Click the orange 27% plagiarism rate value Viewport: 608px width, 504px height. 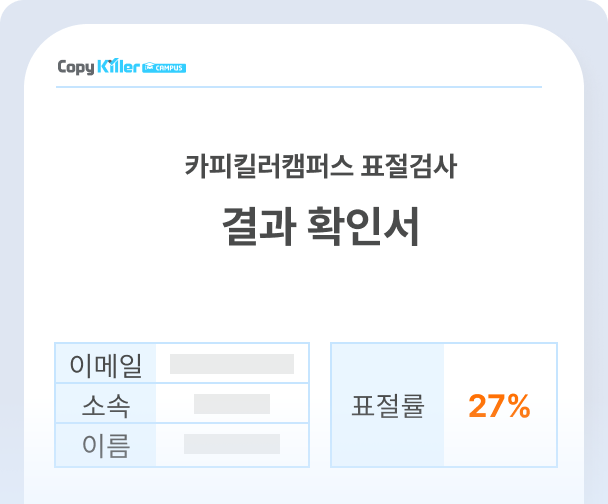pyautogui.click(x=499, y=406)
